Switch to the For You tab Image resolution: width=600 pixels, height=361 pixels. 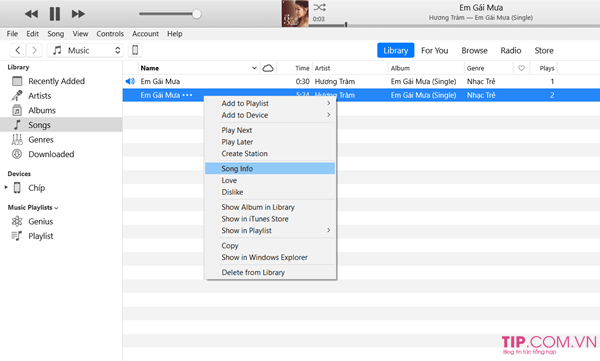[435, 50]
